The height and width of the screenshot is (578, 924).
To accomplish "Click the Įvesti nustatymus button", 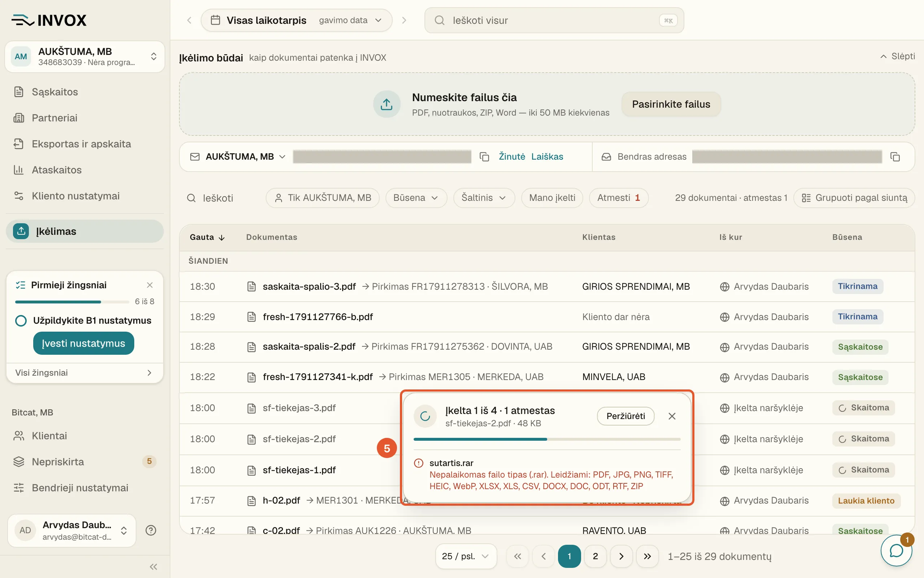I will 84,343.
